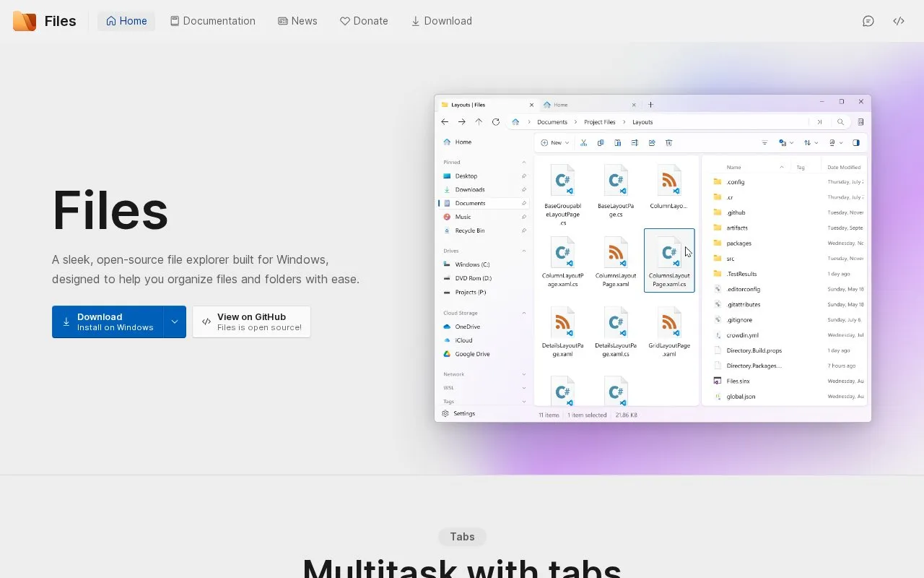The image size is (924, 578).
Task: Collapse the Pinned section in the app sidebar
Action: coord(524,163)
